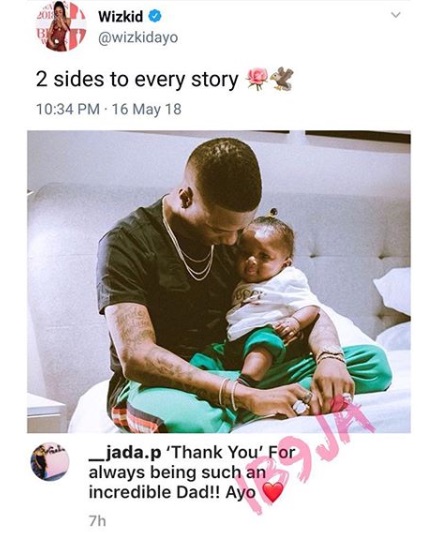Click the eagle emoji in tweet
This screenshot has height=533, width=425.
pos(282,79)
